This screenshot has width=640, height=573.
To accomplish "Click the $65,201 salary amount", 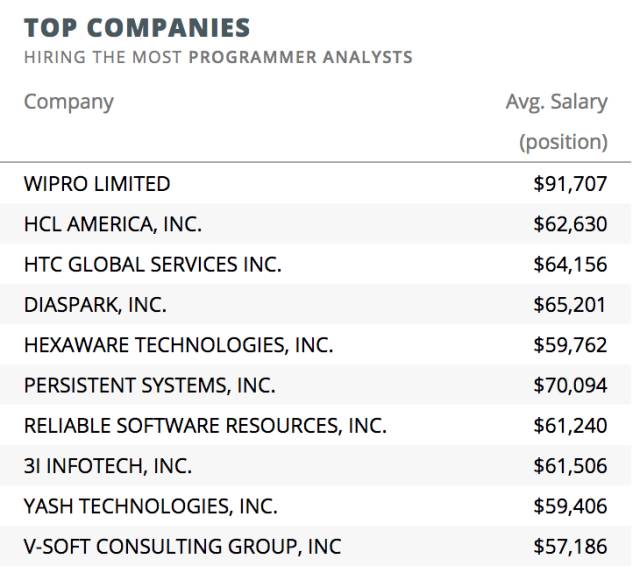I will 570,305.
